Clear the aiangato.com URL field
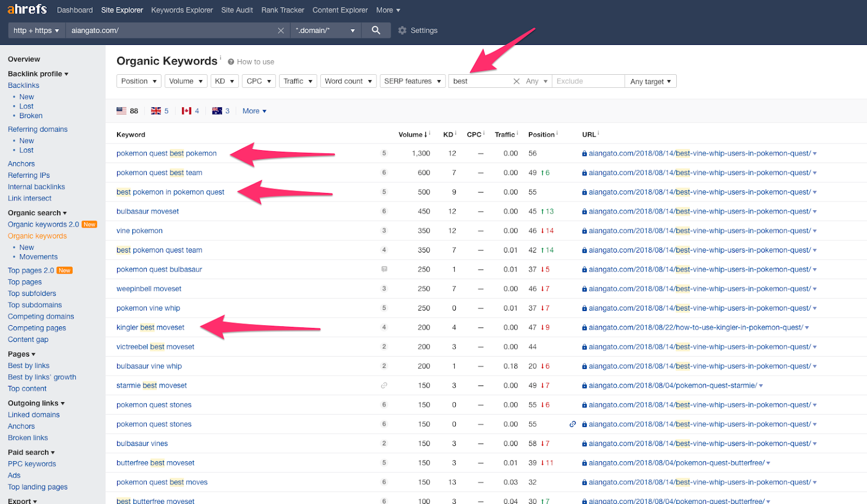This screenshot has height=504, width=867. click(281, 30)
